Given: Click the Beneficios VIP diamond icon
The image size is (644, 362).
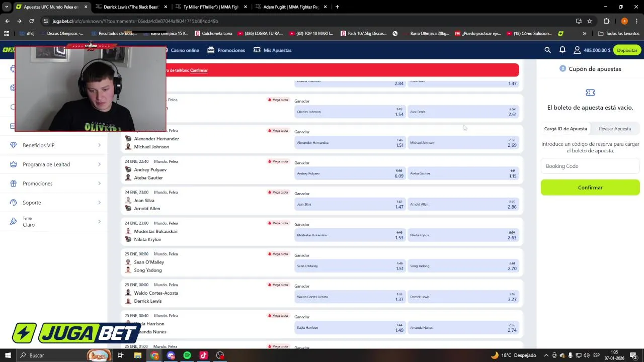Looking at the screenshot, I should tap(13, 145).
